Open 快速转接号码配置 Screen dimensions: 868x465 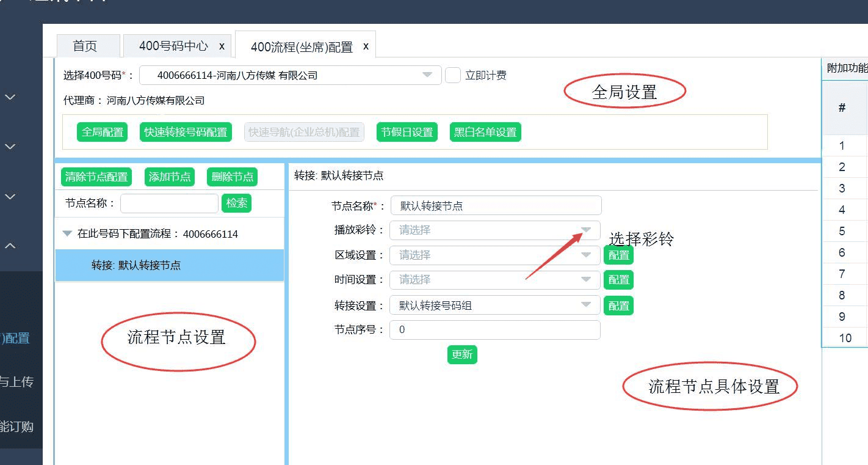[186, 132]
